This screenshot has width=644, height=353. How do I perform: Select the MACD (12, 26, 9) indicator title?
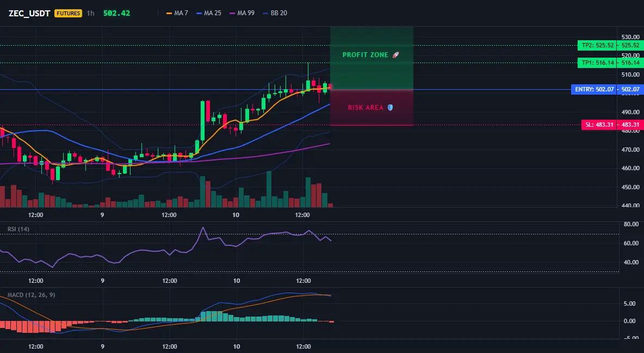pos(31,295)
